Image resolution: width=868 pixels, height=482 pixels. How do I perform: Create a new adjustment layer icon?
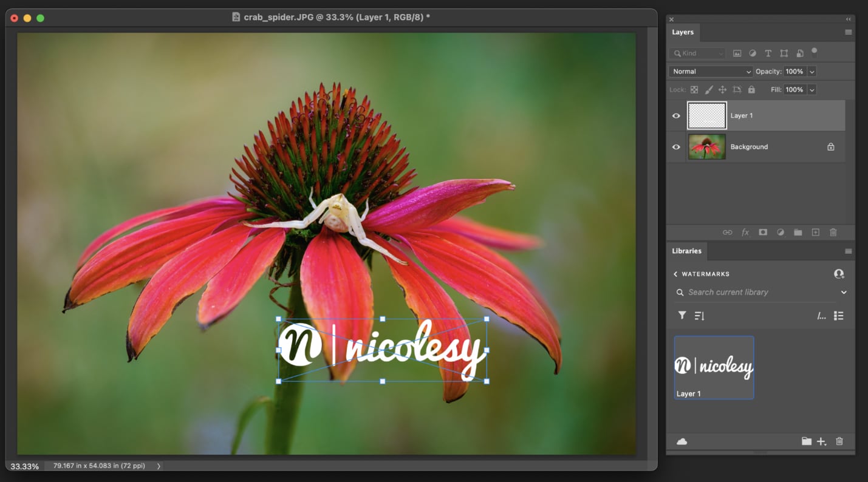(781, 232)
